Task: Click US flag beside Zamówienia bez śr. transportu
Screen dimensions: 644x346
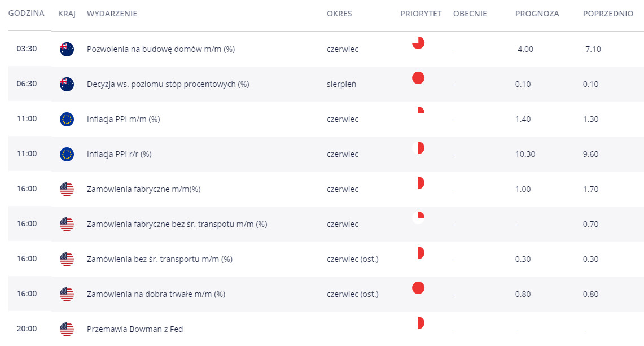Action: 67,259
